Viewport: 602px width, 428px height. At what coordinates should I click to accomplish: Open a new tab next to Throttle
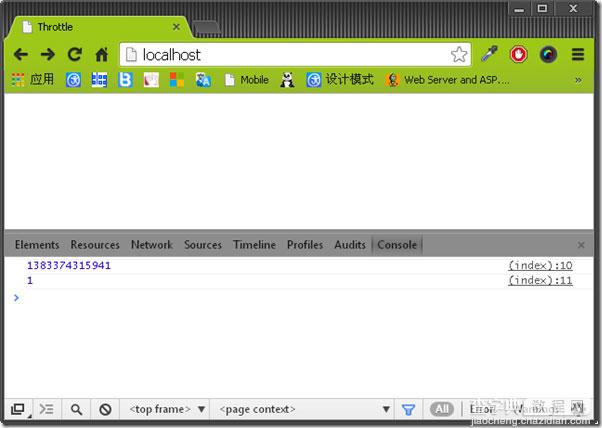point(207,27)
